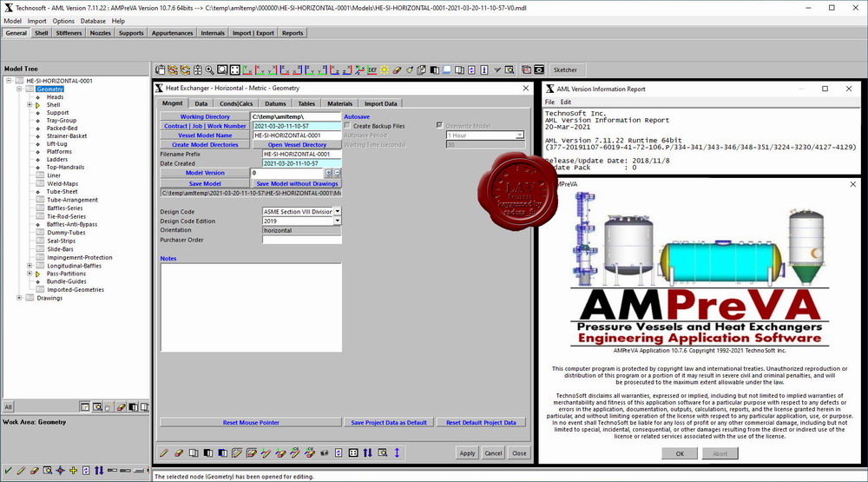Switch to the Materials tab

tap(339, 103)
